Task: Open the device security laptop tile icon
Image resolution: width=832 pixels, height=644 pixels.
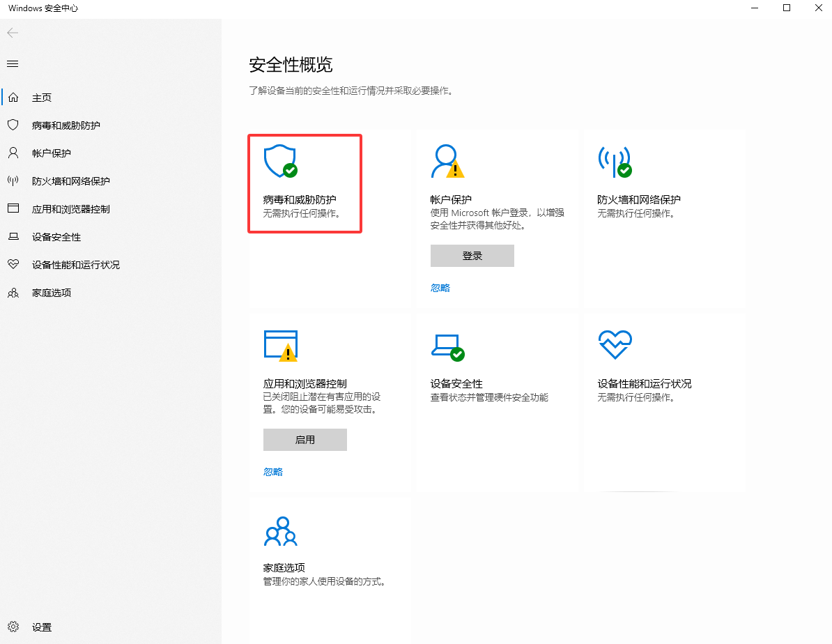Action: (448, 348)
